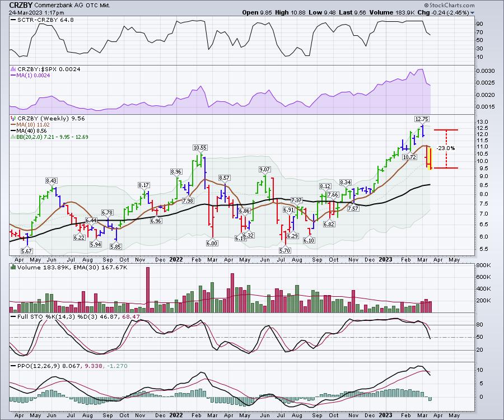Click the yellow highlighted latest weekly bar
Screen dimensions: 504x420
pyautogui.click(x=430, y=157)
